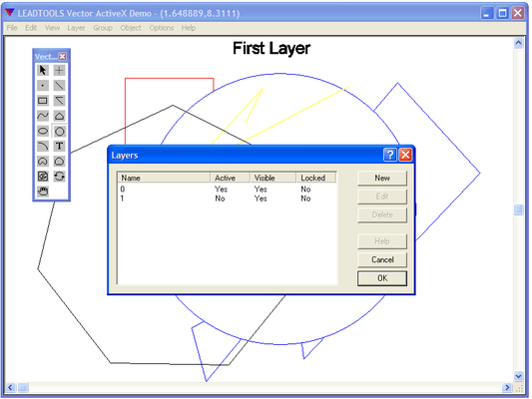Viewport: 532px width, 399px height.
Task: Click the vertical scrollbar down arrow
Action: click(x=518, y=376)
